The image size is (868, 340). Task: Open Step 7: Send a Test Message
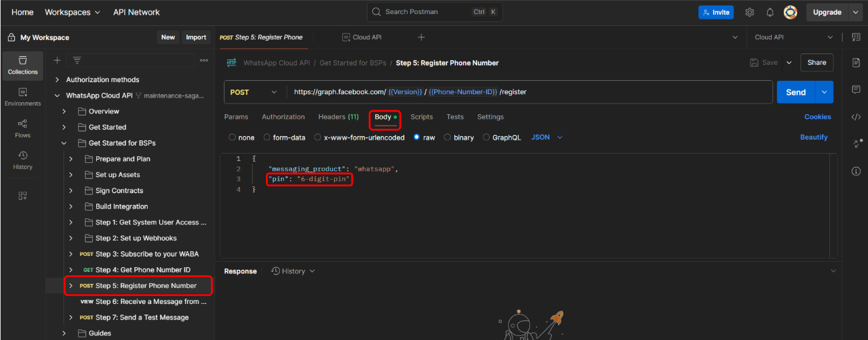(x=142, y=317)
